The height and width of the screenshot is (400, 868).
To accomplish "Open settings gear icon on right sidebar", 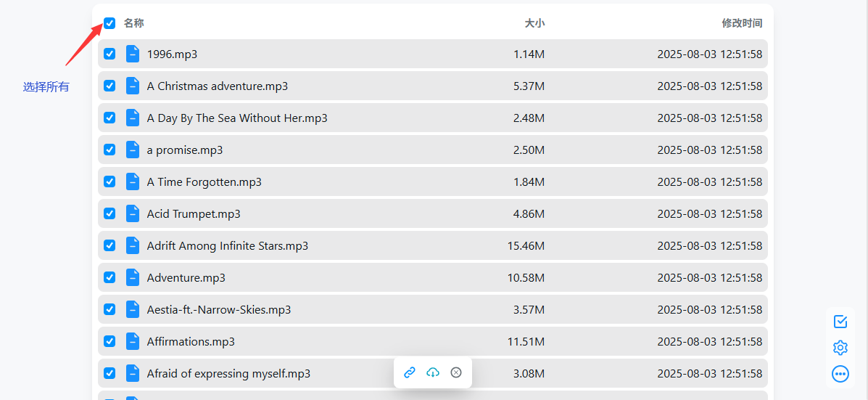I will [x=840, y=348].
